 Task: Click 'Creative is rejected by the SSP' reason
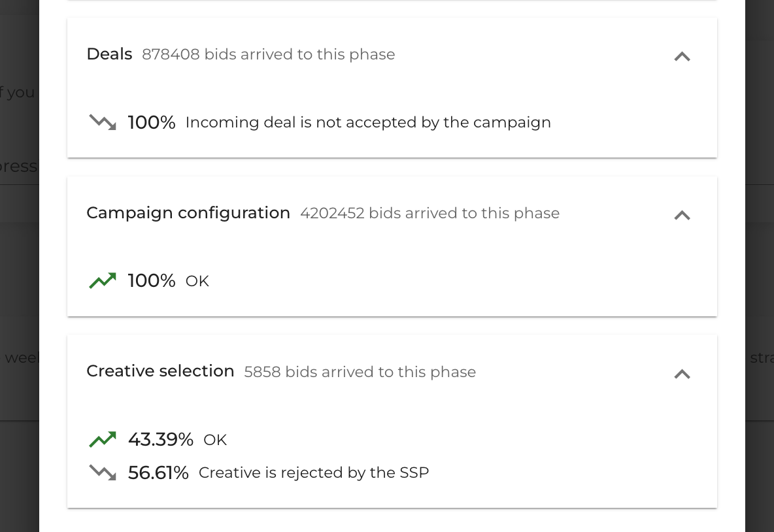point(314,473)
